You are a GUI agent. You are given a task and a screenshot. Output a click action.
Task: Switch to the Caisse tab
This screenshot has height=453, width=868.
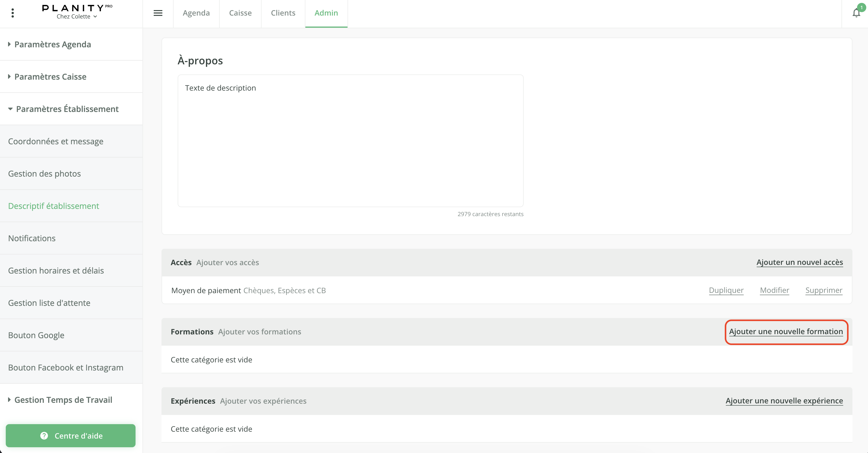(240, 13)
